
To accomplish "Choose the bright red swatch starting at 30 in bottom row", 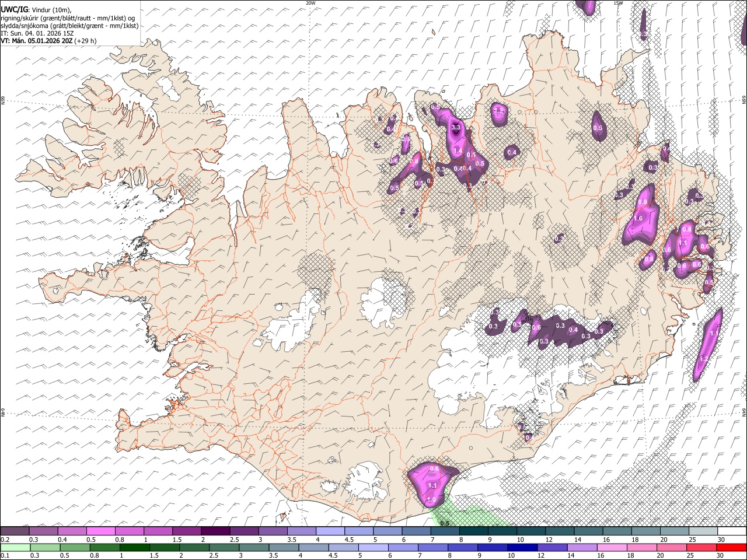I will coord(731,547).
